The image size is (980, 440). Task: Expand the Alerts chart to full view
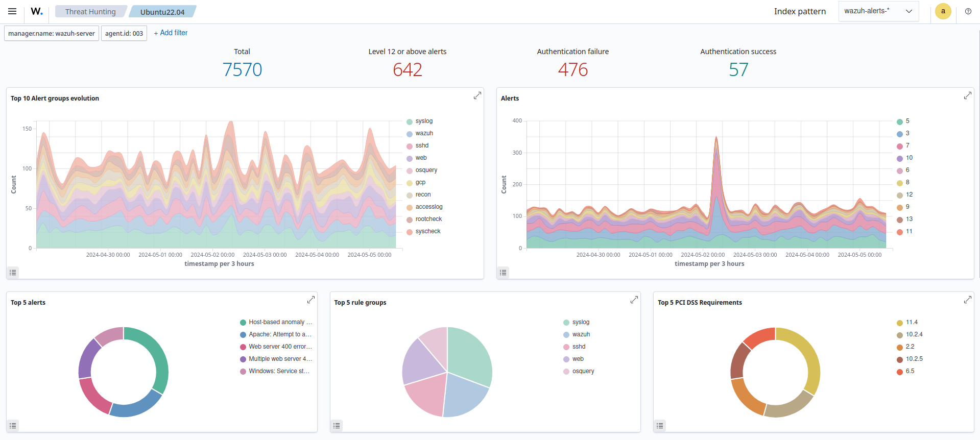coord(967,96)
